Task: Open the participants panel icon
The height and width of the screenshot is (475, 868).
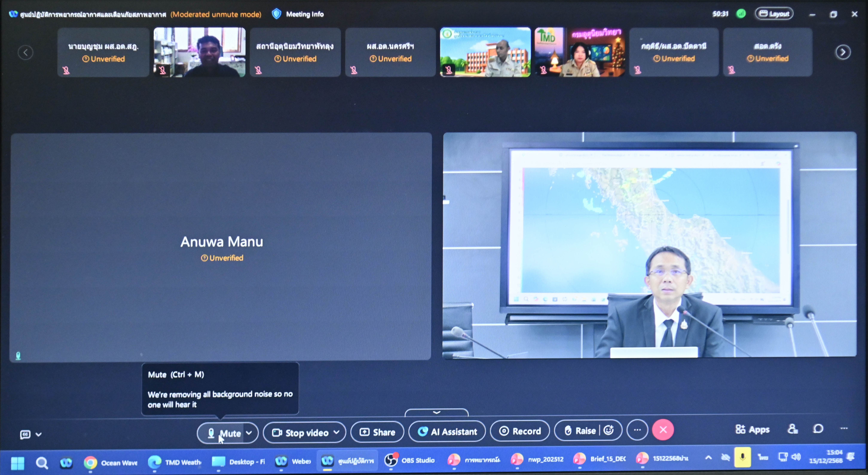Action: [793, 429]
